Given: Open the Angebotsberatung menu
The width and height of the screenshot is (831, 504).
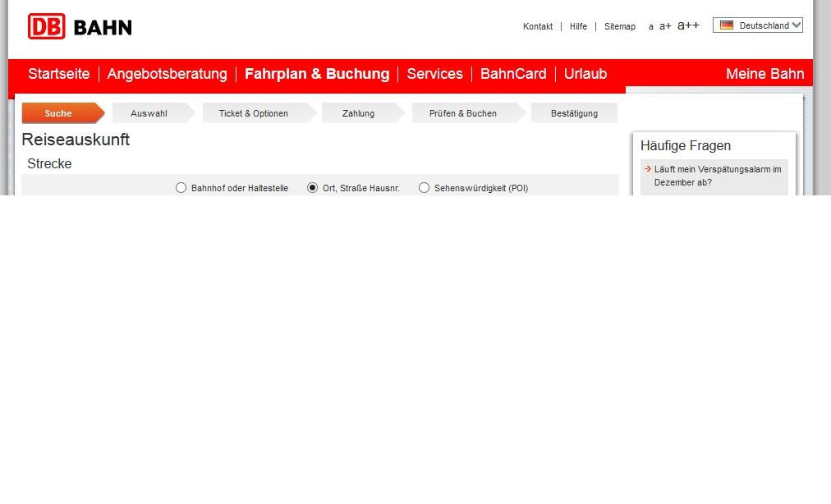Looking at the screenshot, I should tap(167, 74).
